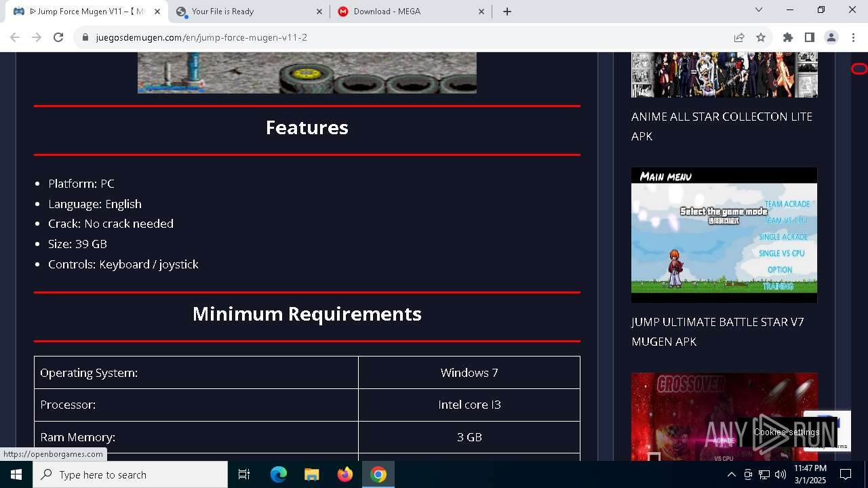Select the Features heading

[307, 127]
